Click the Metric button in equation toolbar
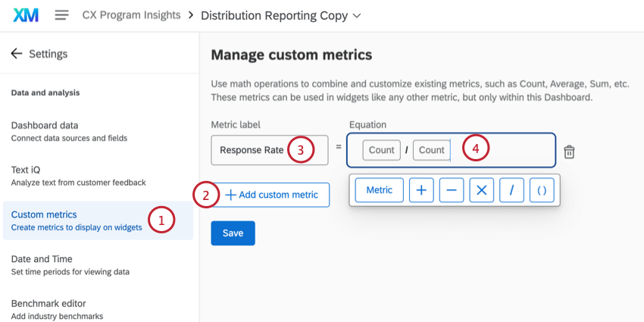 click(380, 190)
